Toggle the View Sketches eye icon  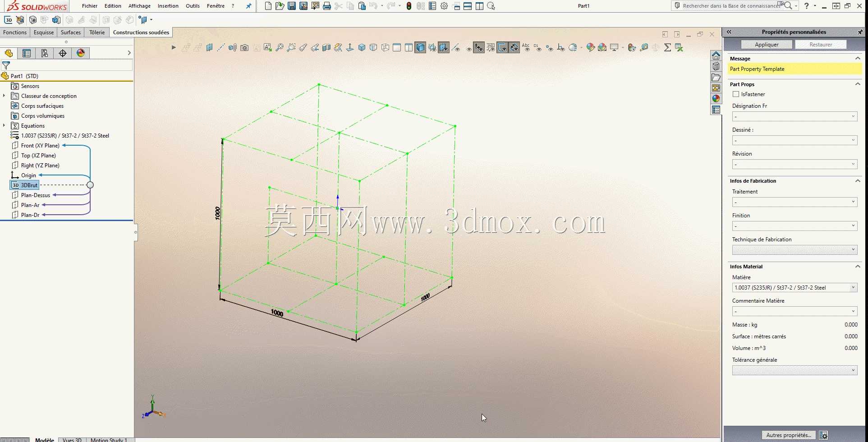tap(502, 47)
